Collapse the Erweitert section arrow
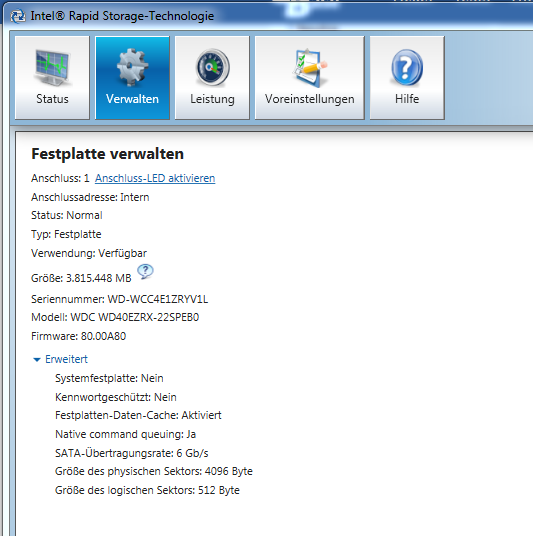Image resolution: width=533 pixels, height=536 pixels. click(37, 359)
